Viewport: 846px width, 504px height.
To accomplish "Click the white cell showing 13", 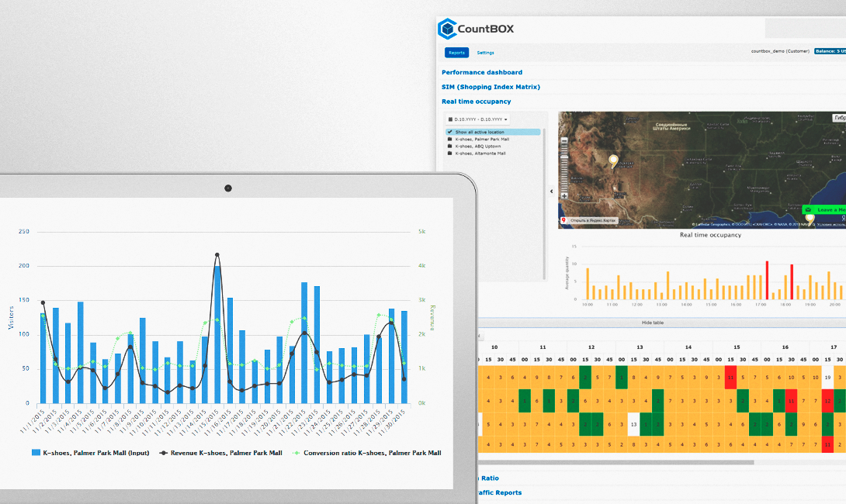I will [634, 424].
